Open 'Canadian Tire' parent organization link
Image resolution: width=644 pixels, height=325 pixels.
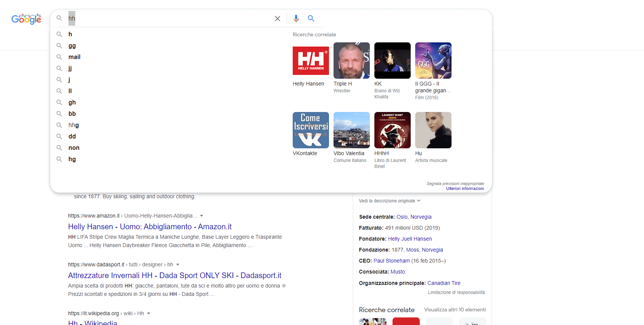pyautogui.click(x=444, y=283)
